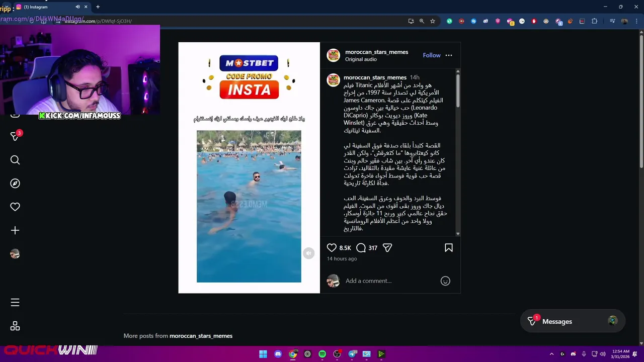Image resolution: width=644 pixels, height=362 pixels.
Task: Create a new post with the plus icon
Action: click(x=15, y=230)
